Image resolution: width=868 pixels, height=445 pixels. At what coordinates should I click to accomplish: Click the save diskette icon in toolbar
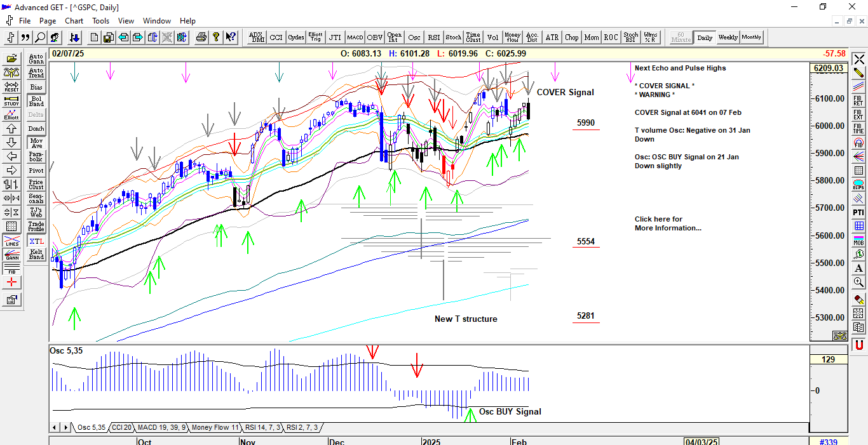(109, 37)
